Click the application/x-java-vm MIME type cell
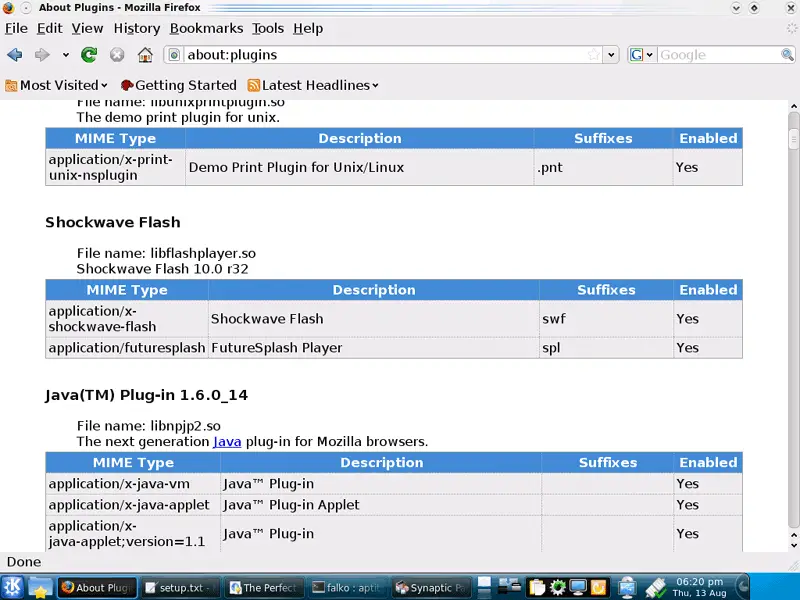The image size is (800, 600). point(133,484)
